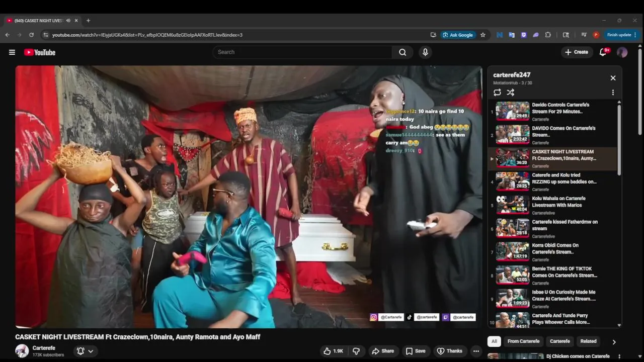Dislike the video with thumbs down
The width and height of the screenshot is (644, 362).
click(x=356, y=351)
